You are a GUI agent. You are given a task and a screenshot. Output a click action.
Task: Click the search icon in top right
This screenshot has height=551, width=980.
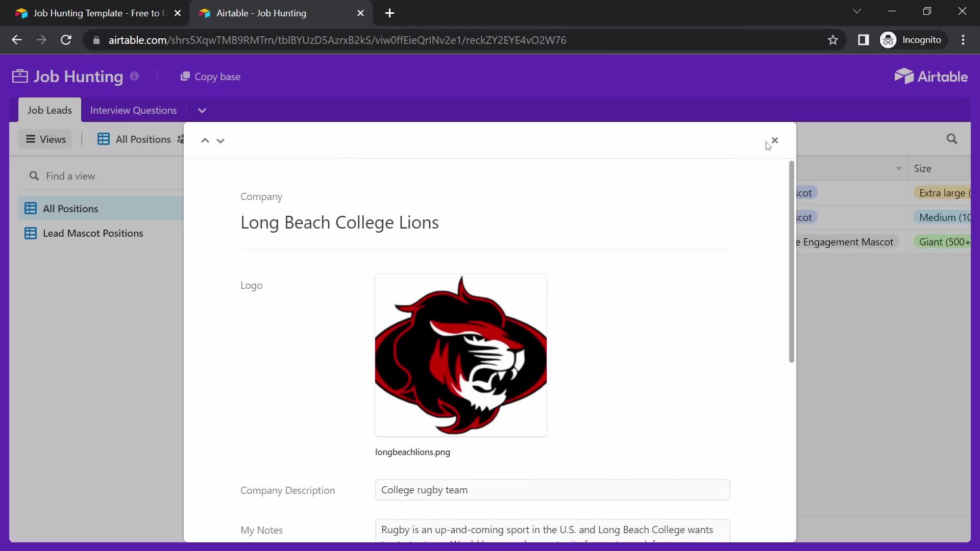pos(952,139)
